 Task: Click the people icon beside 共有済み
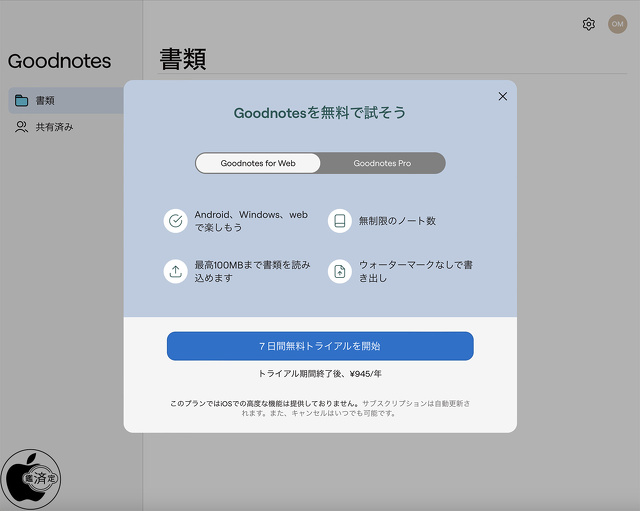[x=21, y=127]
